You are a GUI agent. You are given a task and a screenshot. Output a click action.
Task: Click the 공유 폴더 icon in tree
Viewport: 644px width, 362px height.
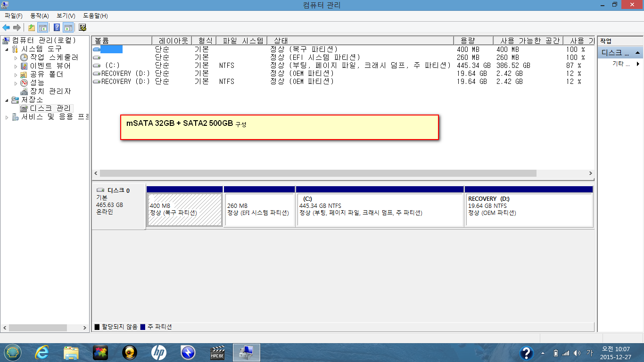[x=24, y=74]
